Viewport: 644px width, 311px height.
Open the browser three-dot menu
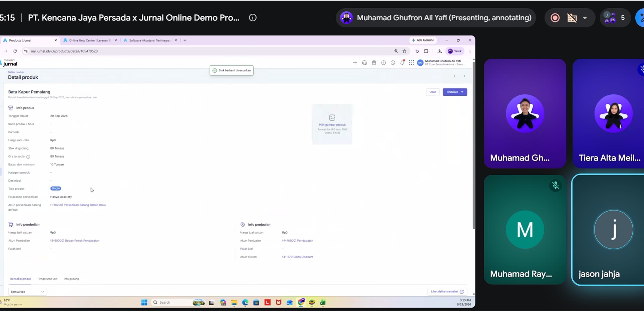[470, 51]
